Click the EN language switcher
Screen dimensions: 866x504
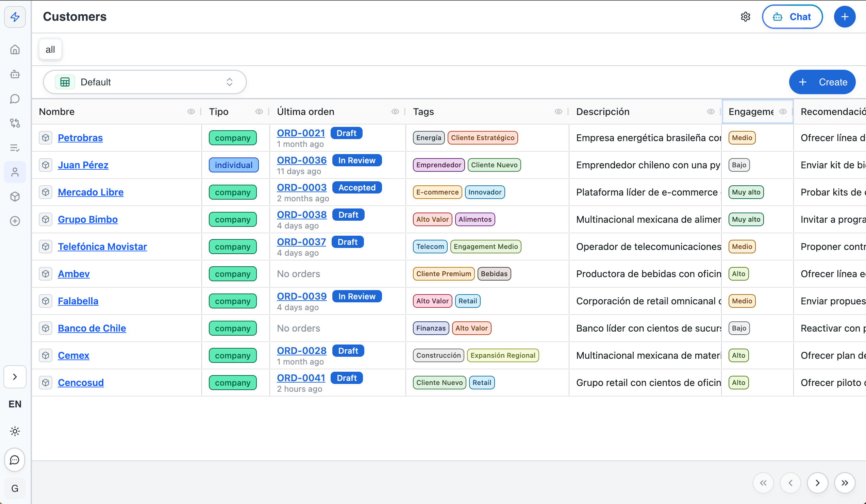point(15,404)
